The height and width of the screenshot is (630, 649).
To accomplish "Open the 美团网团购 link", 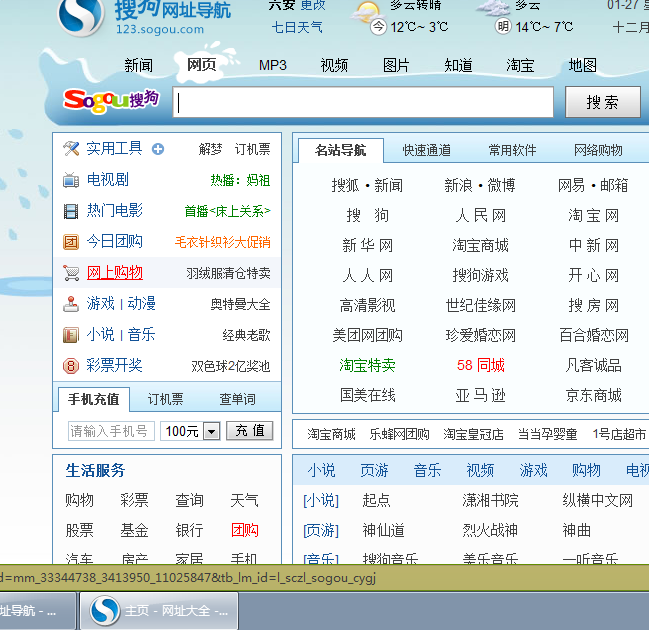I will pyautogui.click(x=367, y=336).
